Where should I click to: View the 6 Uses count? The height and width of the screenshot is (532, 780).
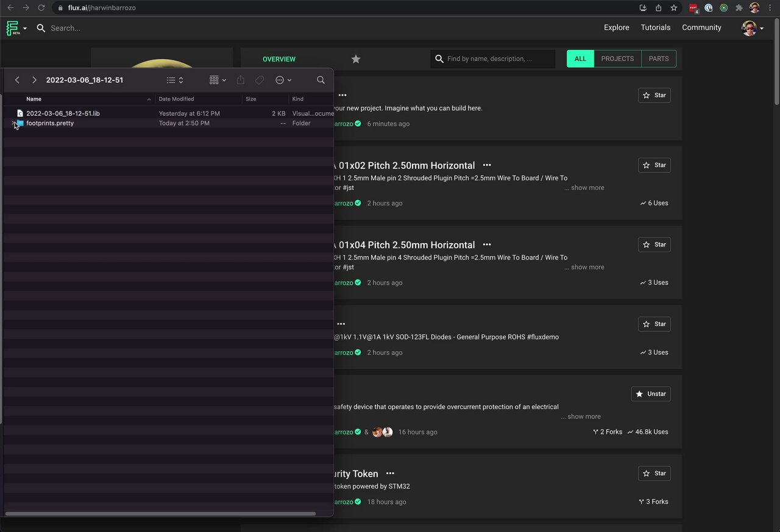click(x=654, y=203)
